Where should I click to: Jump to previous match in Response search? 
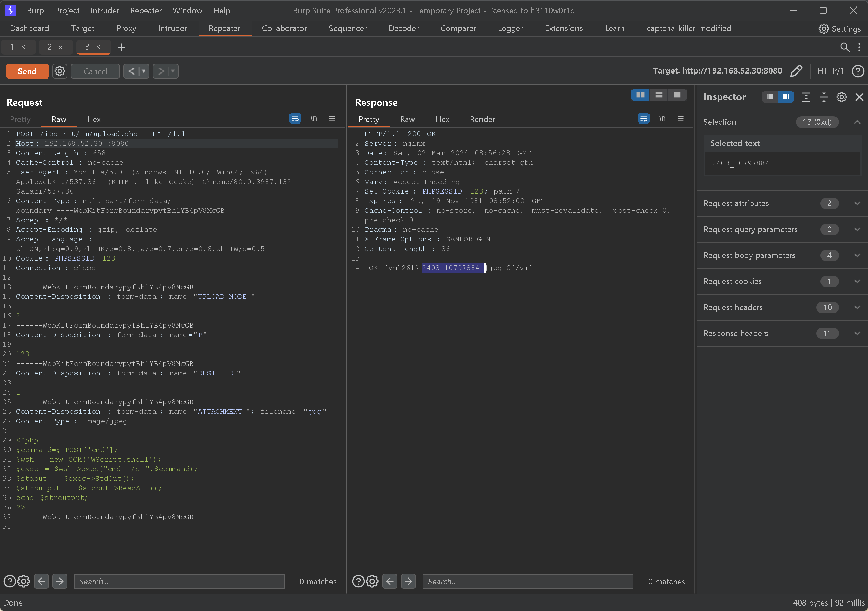[x=390, y=581]
